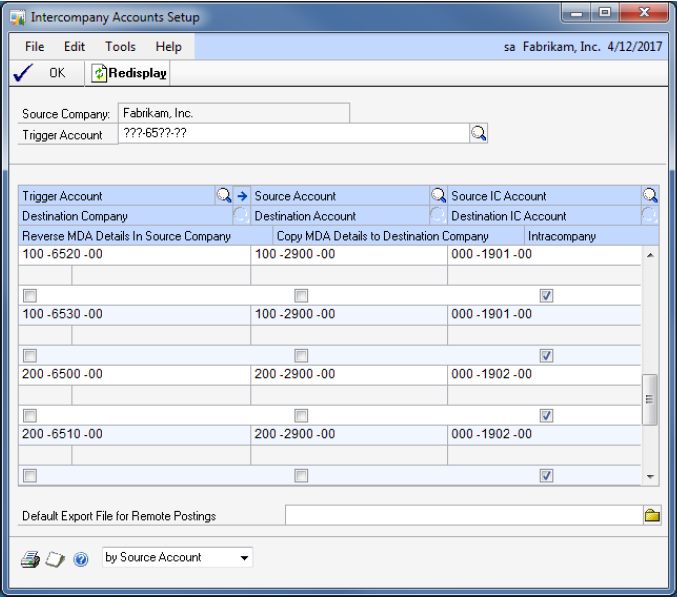Browse folder for Default Export File
The width and height of the screenshot is (678, 597).
(652, 516)
